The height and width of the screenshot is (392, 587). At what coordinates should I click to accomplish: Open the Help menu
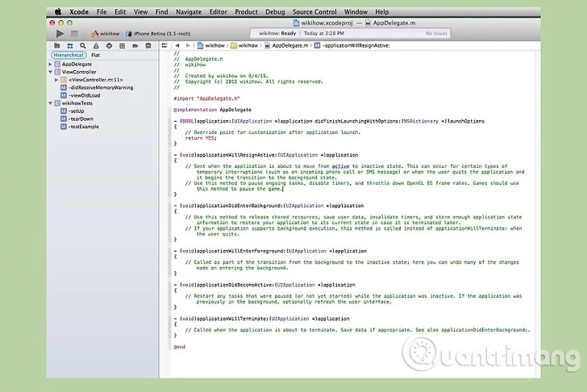[x=382, y=12]
